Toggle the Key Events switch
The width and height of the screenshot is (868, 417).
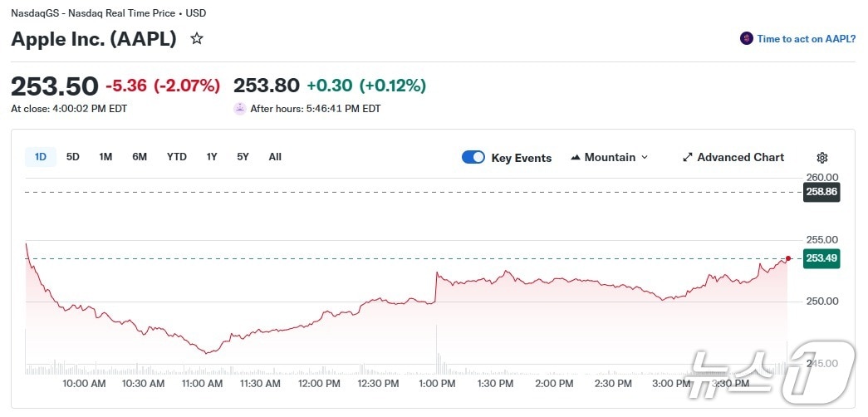point(473,157)
